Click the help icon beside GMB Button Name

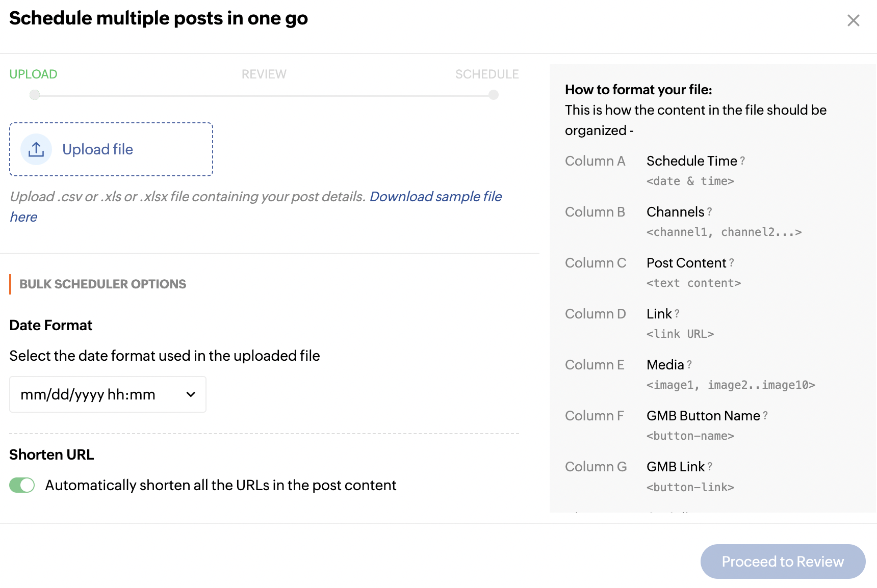(x=765, y=416)
